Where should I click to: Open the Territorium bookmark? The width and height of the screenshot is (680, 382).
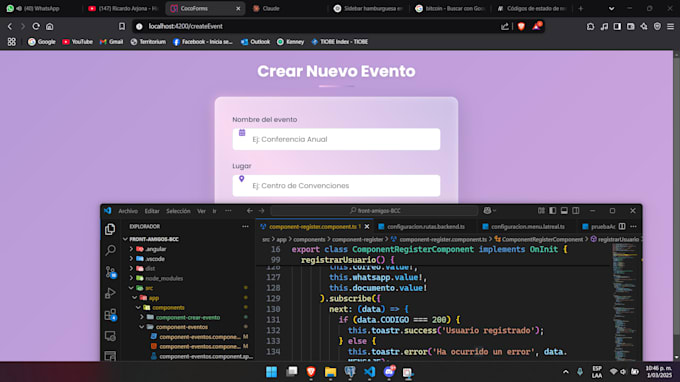point(148,42)
